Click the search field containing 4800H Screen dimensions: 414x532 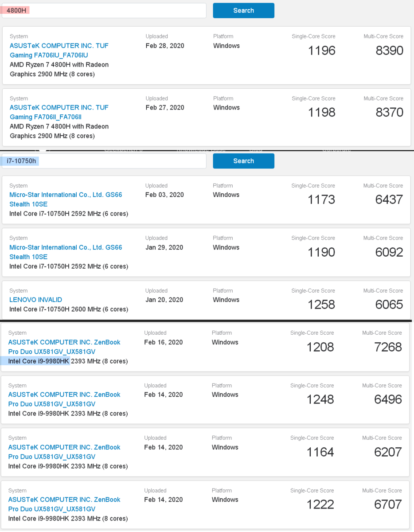[x=104, y=11]
